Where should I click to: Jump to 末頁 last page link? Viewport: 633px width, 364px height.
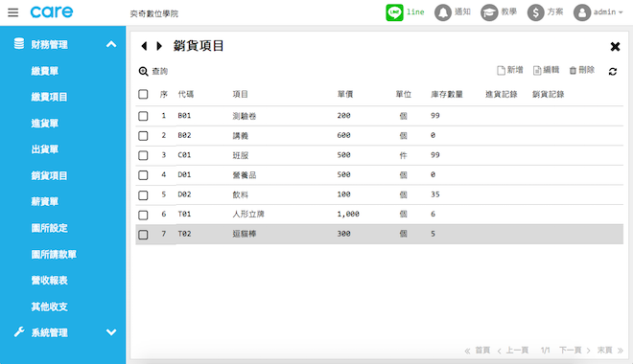pos(605,351)
